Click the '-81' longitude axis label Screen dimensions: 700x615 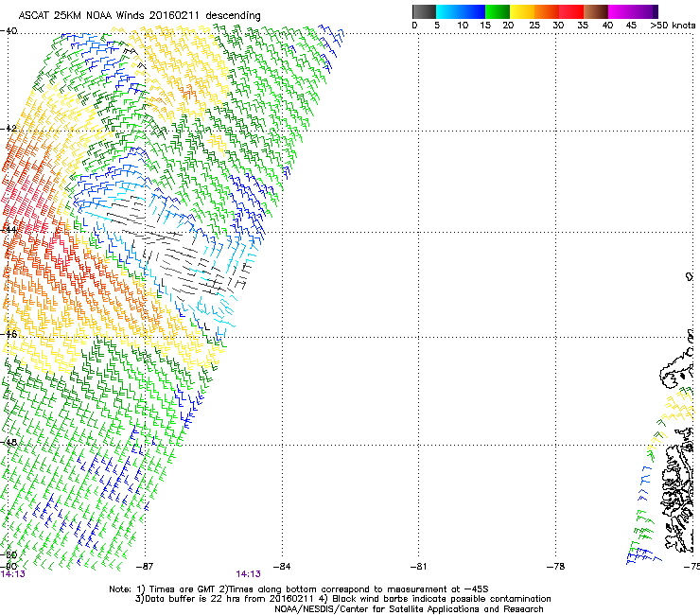click(x=418, y=567)
